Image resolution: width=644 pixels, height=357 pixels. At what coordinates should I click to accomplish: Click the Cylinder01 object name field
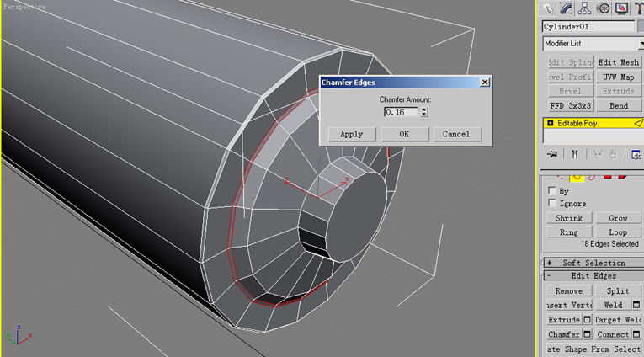tap(588, 27)
